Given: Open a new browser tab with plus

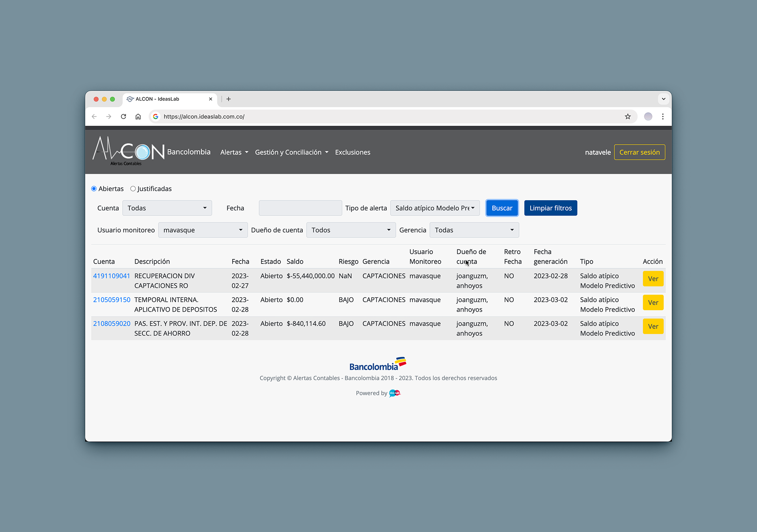Looking at the screenshot, I should coord(229,99).
